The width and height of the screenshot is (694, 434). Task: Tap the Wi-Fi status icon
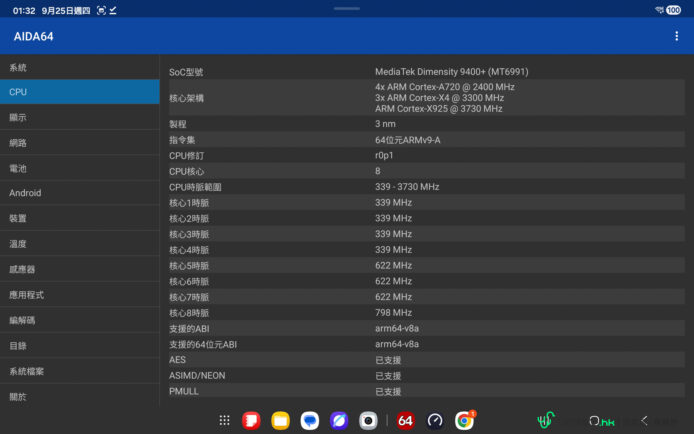pyautogui.click(x=659, y=10)
